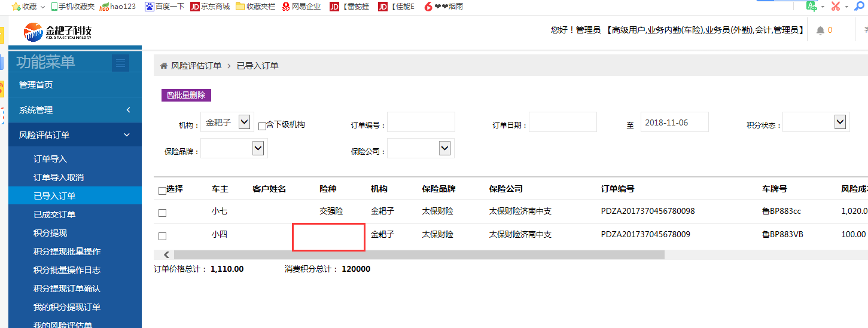This screenshot has width=868, height=328.
Task: Open 积分提现 in the sidebar
Action: click(50, 233)
